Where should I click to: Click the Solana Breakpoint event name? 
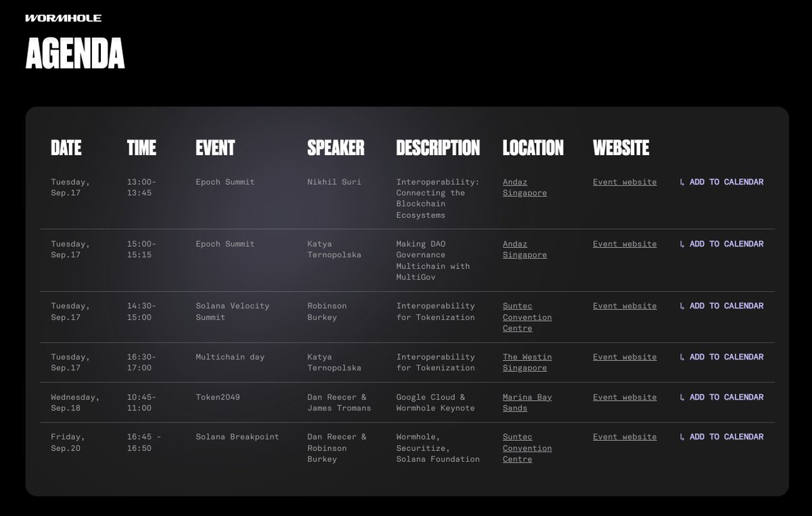(237, 437)
